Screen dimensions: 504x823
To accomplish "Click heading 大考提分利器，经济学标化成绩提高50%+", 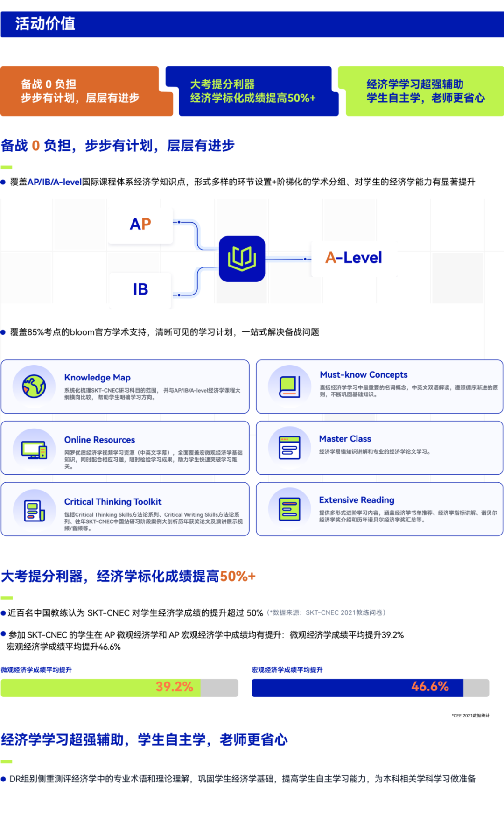I will click(128, 576).
